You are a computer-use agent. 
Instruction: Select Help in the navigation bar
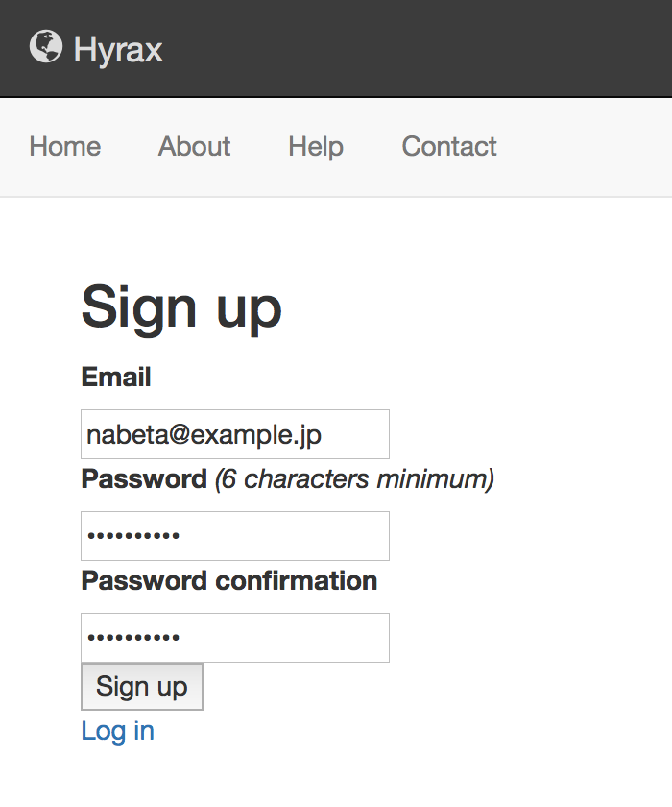point(316,146)
